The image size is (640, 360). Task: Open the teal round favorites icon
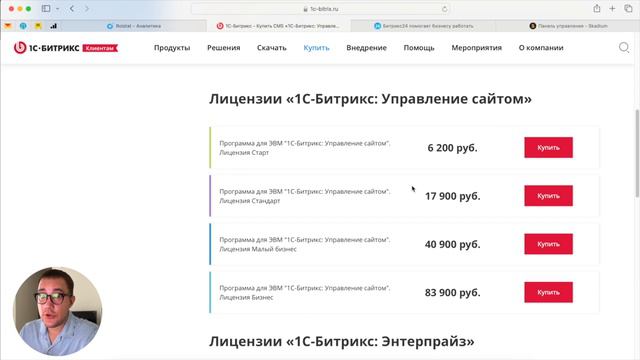coord(23,26)
